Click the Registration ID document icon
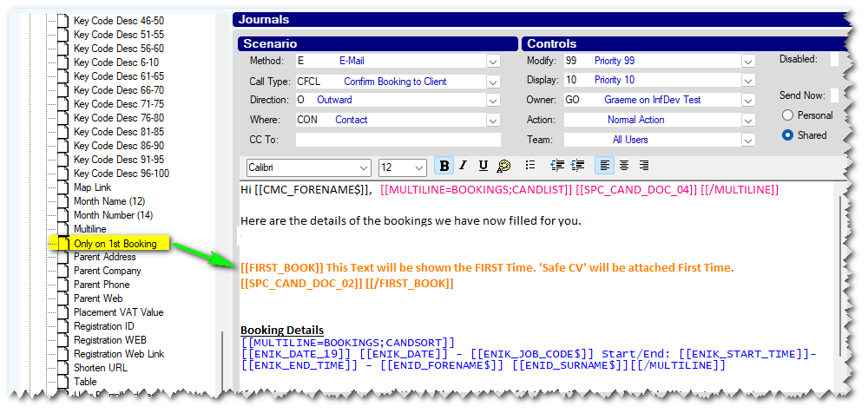868x413 pixels. click(x=65, y=326)
